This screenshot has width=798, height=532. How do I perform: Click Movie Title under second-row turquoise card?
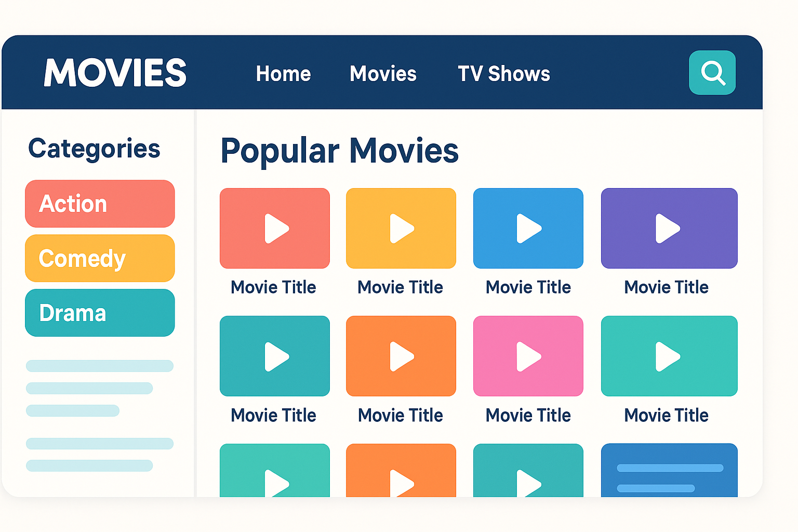coord(667,415)
